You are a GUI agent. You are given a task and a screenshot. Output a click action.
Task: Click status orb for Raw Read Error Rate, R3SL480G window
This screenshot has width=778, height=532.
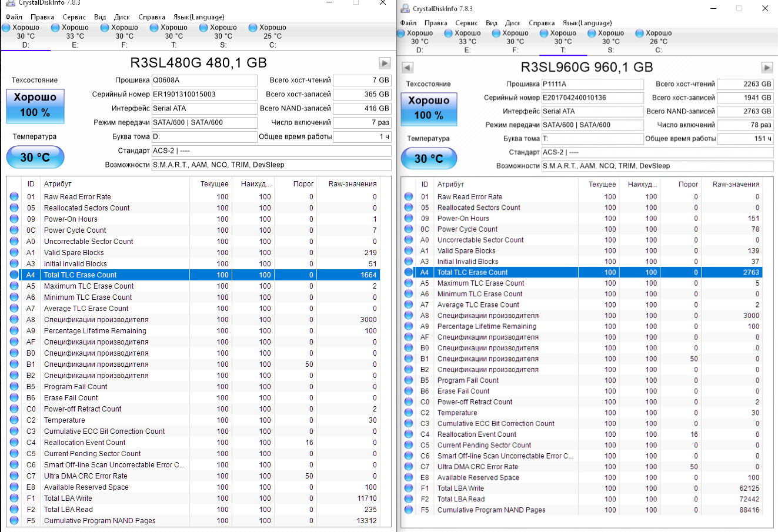point(14,197)
